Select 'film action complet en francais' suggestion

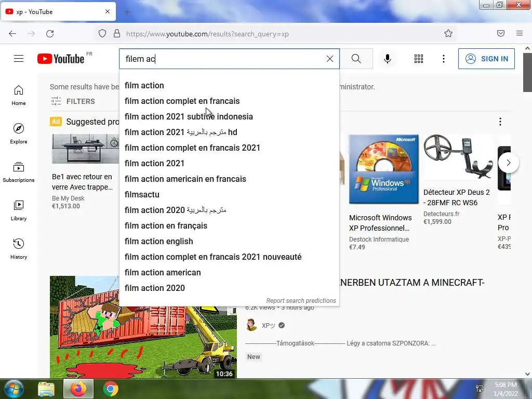coord(229,101)
